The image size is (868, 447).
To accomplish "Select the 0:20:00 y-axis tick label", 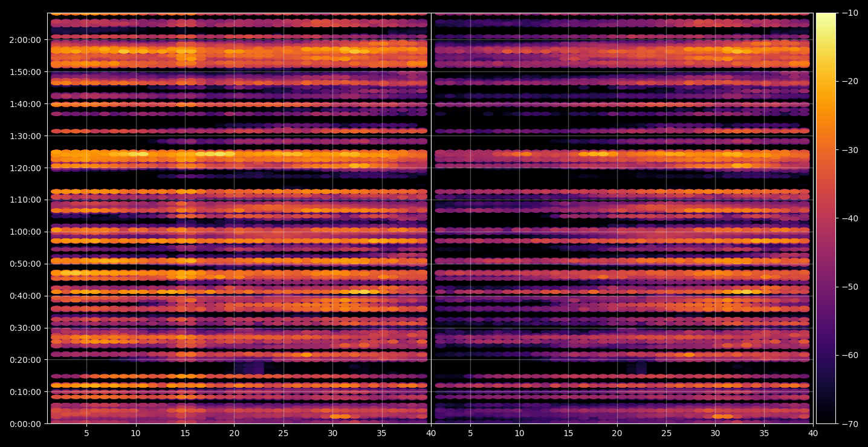I will tap(25, 360).
